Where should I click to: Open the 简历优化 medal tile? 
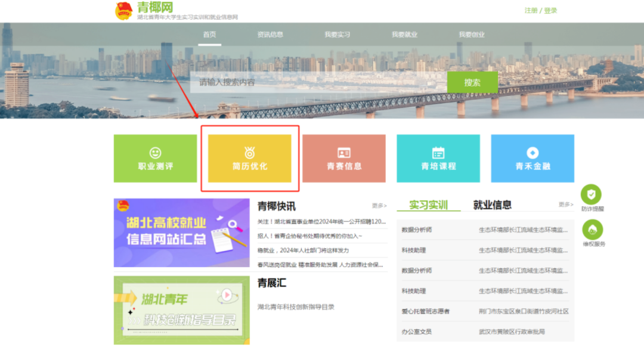(250, 158)
